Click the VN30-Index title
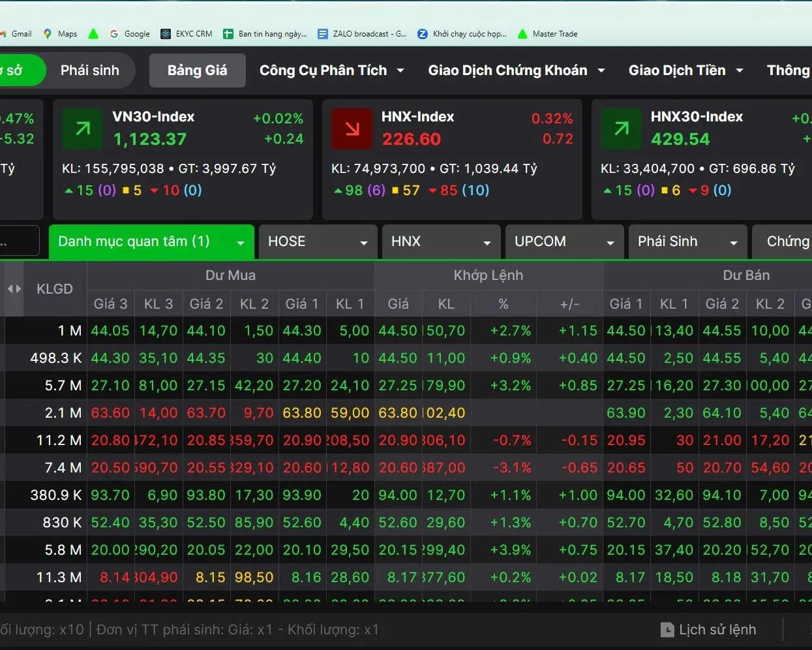This screenshot has height=650, width=812. (153, 117)
